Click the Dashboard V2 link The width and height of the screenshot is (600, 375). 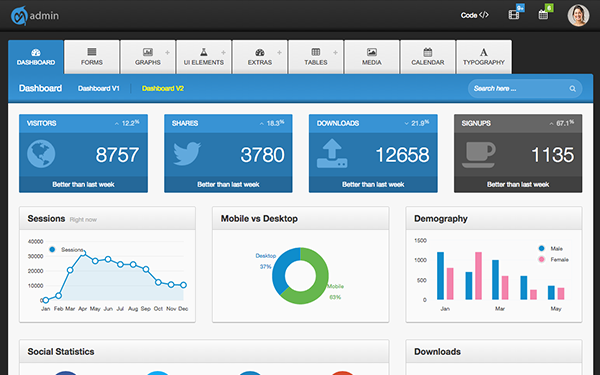pos(163,88)
